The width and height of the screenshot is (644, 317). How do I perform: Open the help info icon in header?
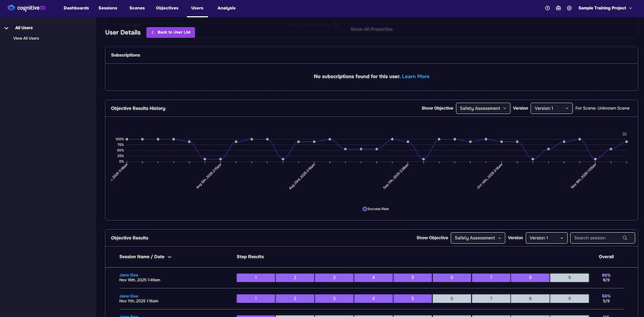[x=547, y=8]
